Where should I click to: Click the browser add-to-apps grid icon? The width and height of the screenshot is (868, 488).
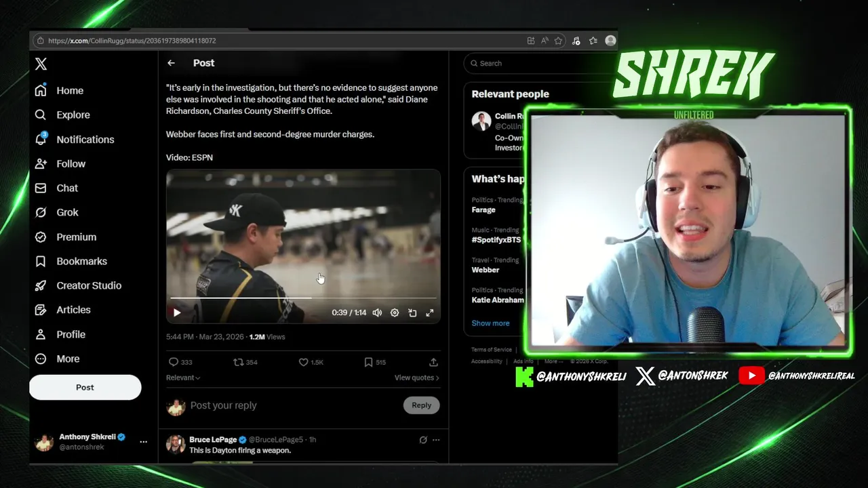(x=531, y=41)
